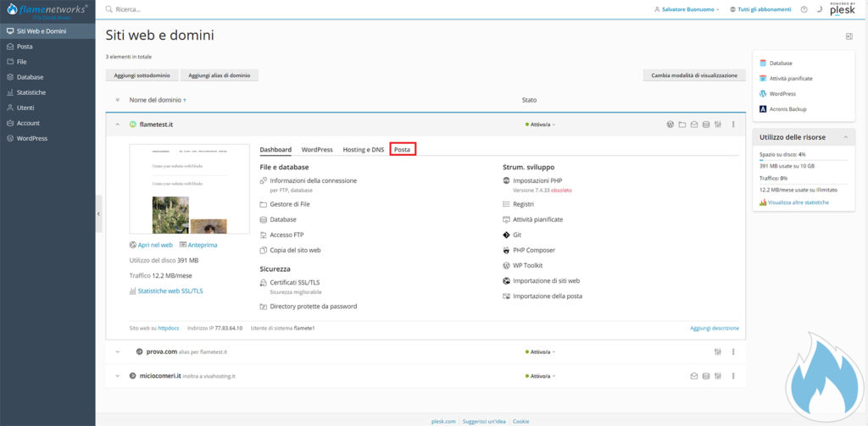Toggle dark mode moon icon
This screenshot has width=868, height=426.
[x=819, y=9]
